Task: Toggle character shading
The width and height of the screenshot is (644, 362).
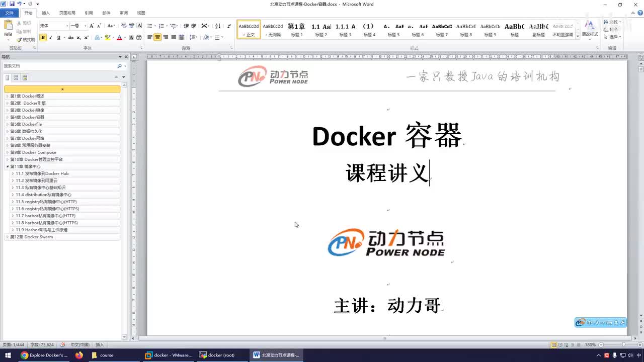Action: 131,38
